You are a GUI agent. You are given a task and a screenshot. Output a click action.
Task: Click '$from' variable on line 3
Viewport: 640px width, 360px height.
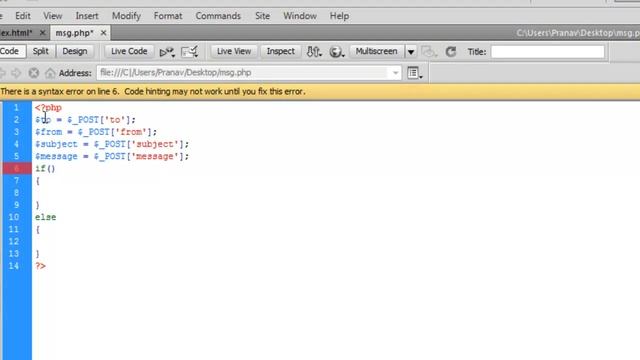48,132
